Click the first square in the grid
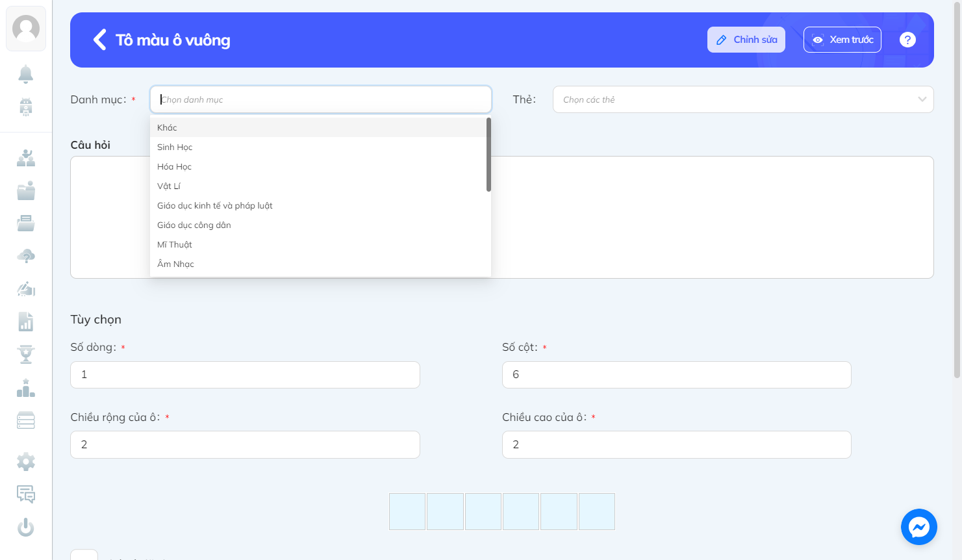962x560 pixels. (407, 511)
